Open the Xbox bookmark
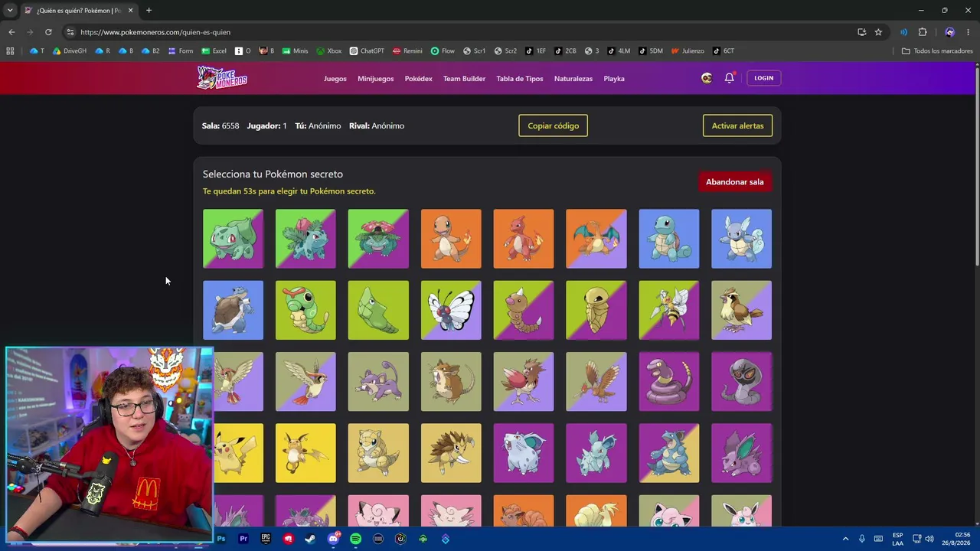980x551 pixels. [x=328, y=51]
